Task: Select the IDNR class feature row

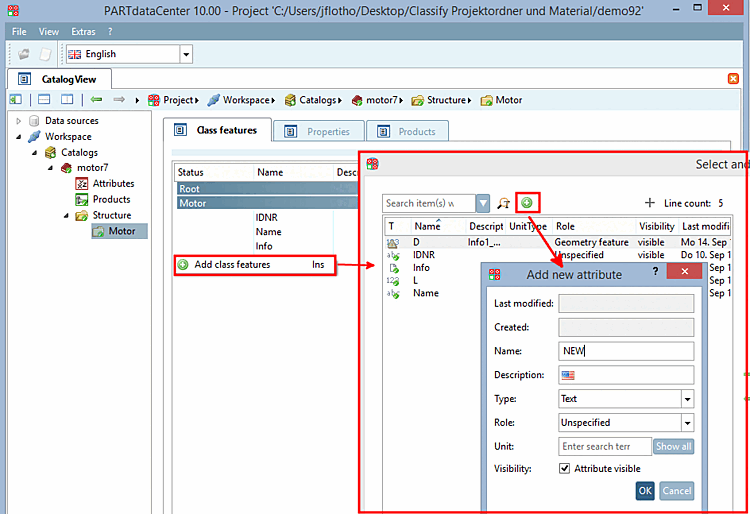Action: [x=266, y=218]
